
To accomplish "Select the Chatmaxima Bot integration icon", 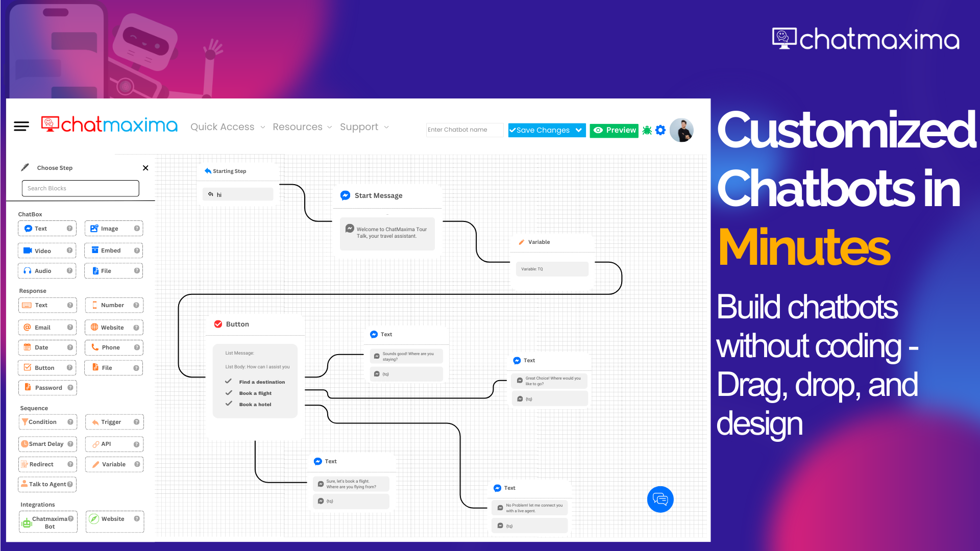I will pos(26,522).
